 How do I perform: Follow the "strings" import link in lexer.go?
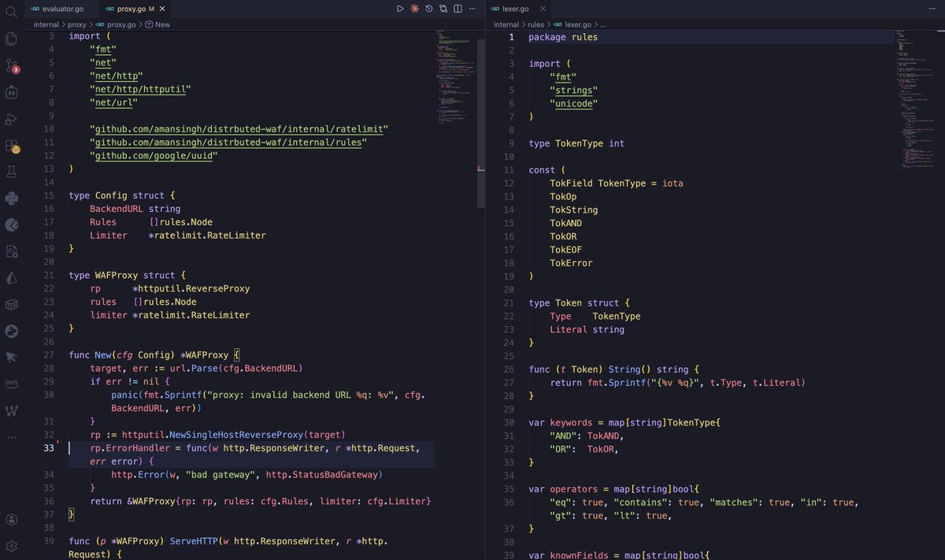[573, 90]
